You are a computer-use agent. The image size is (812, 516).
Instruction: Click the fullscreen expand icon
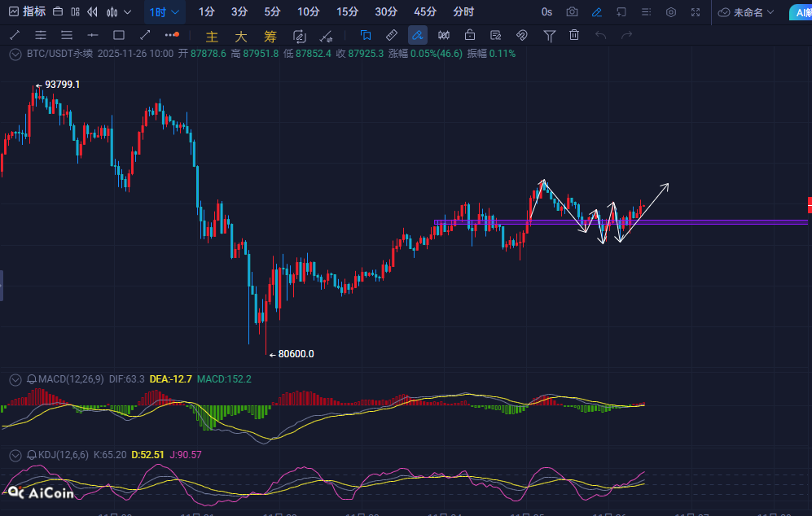pyautogui.click(x=696, y=12)
